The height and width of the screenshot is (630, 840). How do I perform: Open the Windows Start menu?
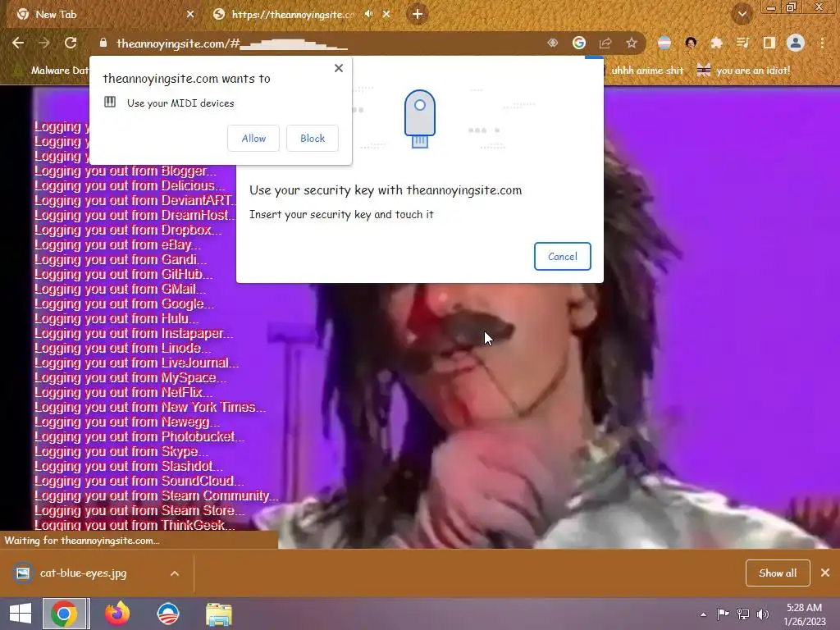click(x=21, y=614)
